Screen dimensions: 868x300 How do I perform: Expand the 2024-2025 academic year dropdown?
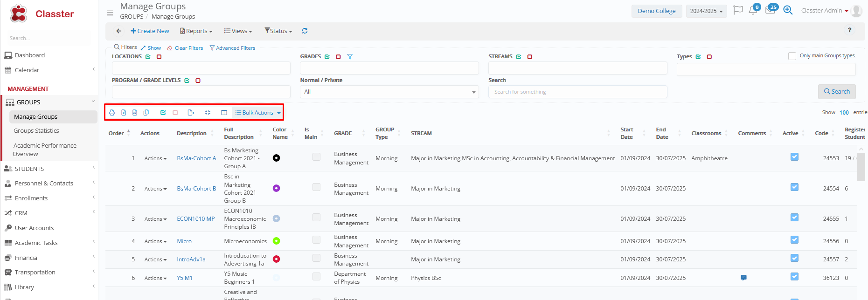(706, 11)
